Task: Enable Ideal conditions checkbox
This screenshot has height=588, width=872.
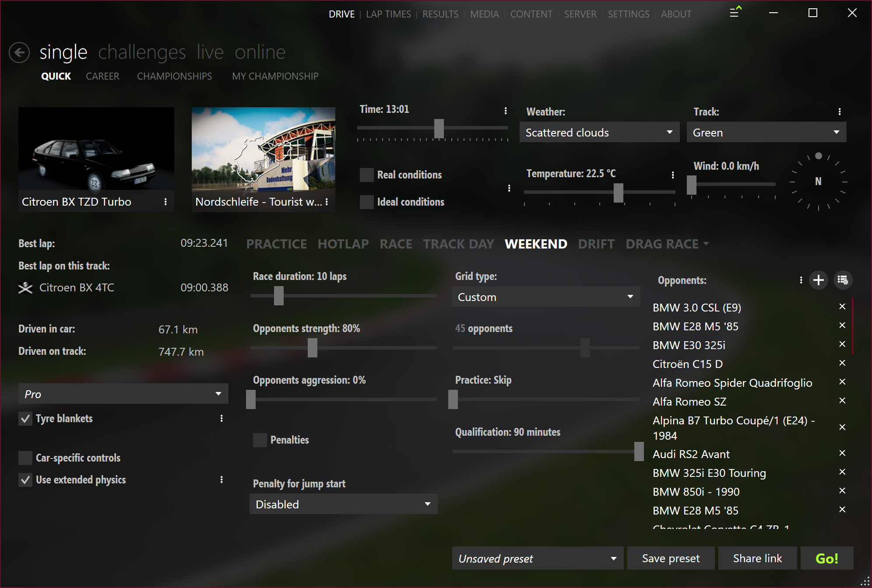Action: pyautogui.click(x=367, y=202)
